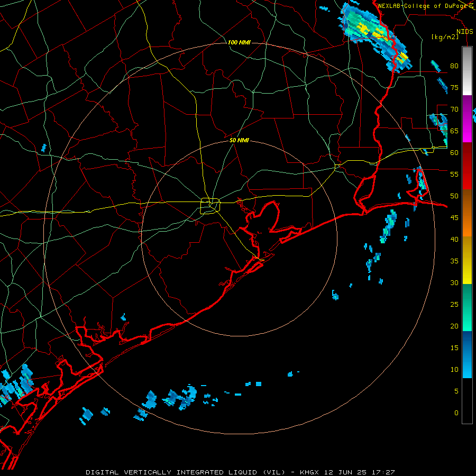Click the yellow highway loop at map center
This screenshot has width=476, height=476.
(x=210, y=206)
